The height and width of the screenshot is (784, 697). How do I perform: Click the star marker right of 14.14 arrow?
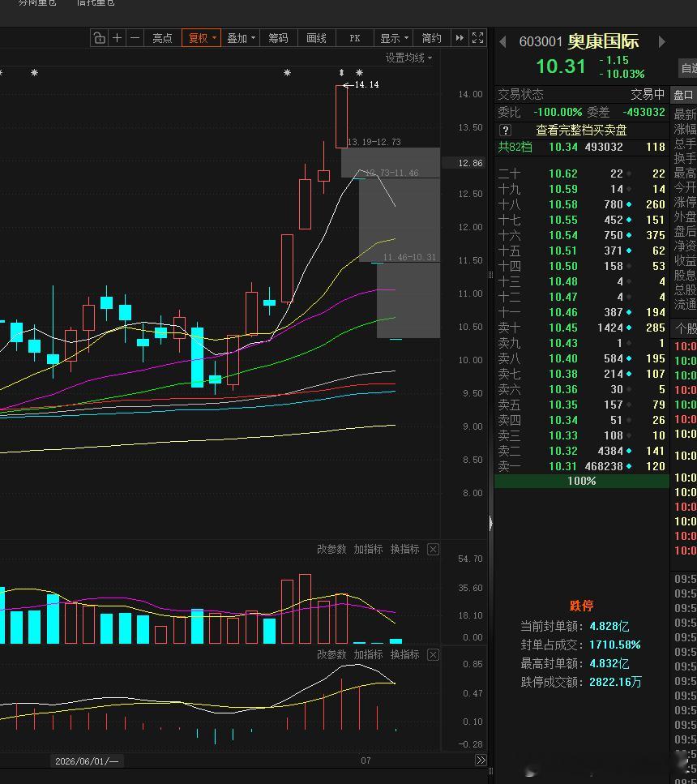359,73
